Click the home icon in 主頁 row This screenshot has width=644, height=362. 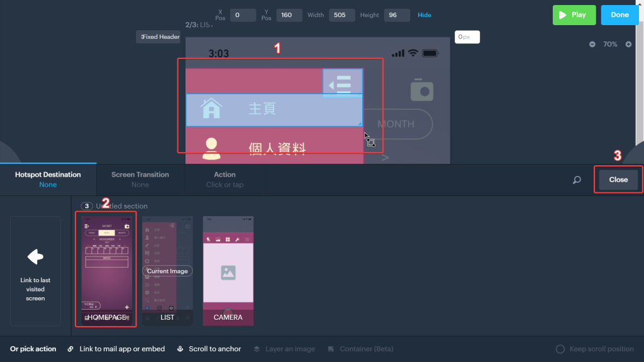pyautogui.click(x=211, y=108)
